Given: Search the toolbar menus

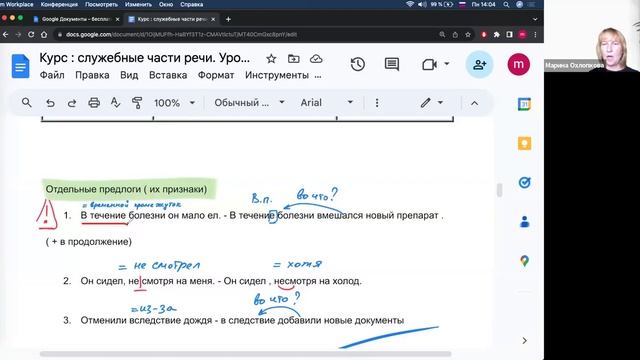Looking at the screenshot, I should (27, 102).
